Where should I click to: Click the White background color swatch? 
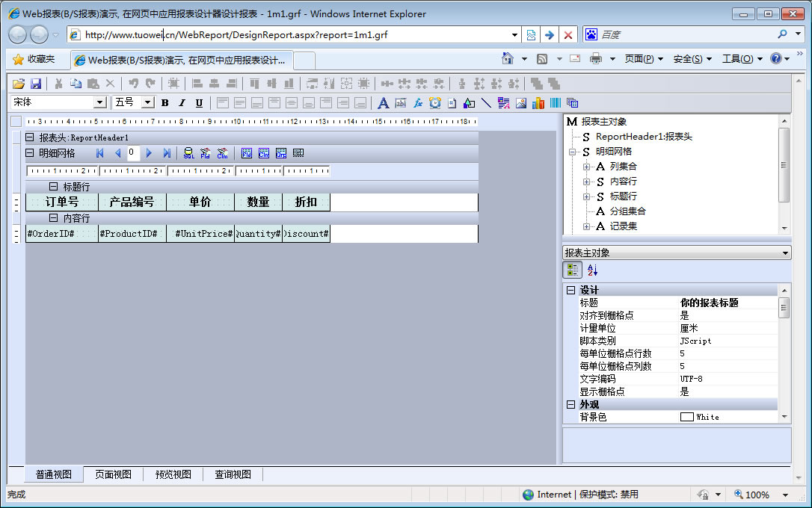click(x=686, y=417)
